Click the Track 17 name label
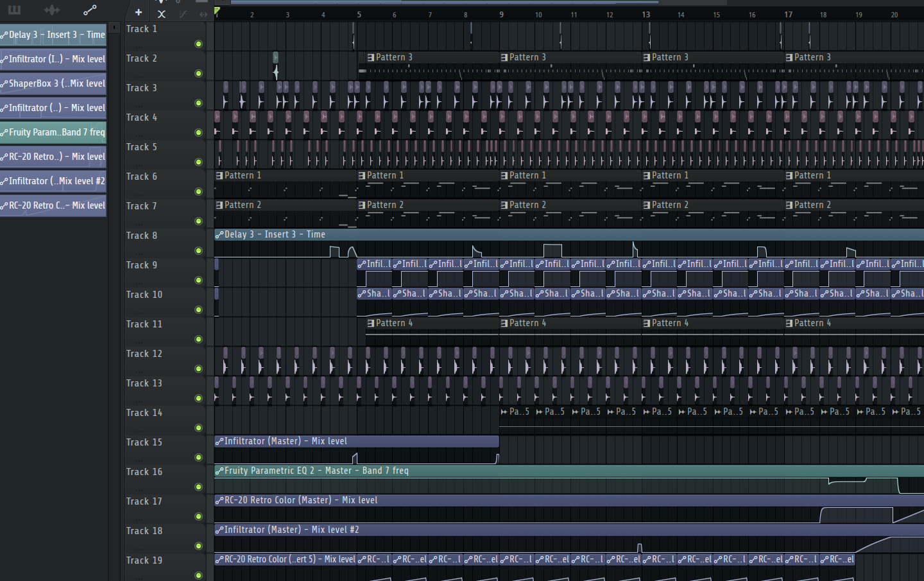The width and height of the screenshot is (924, 581). 144,501
